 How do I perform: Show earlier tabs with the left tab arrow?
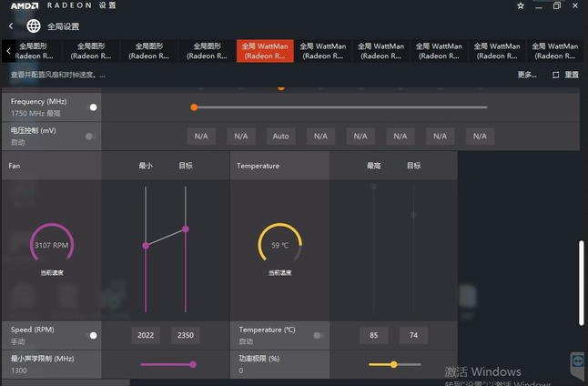8,51
